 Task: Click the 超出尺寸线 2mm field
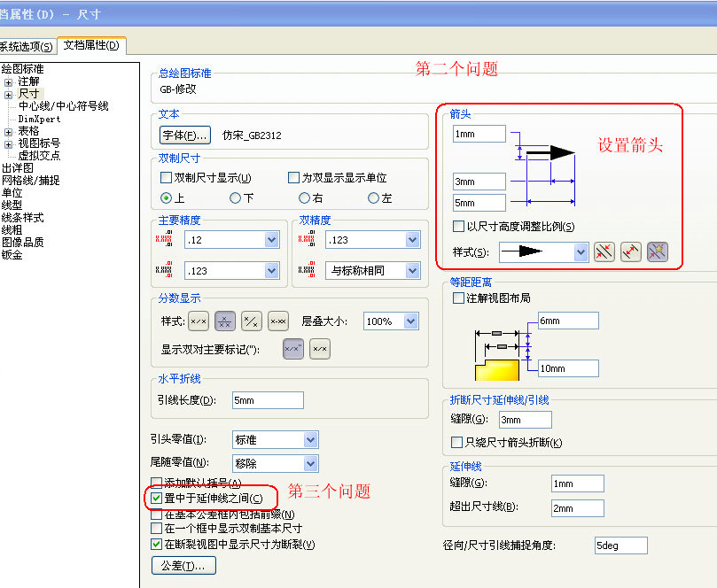(x=578, y=508)
